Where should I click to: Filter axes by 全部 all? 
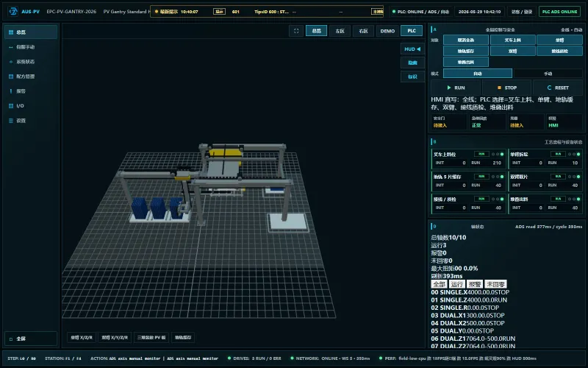point(439,284)
